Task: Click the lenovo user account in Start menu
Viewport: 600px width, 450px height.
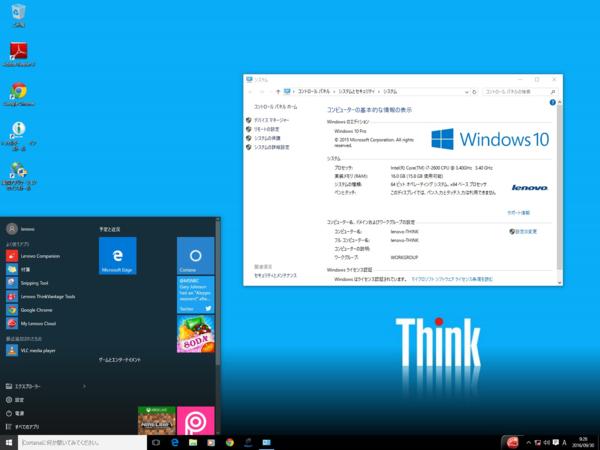Action: click(21, 229)
